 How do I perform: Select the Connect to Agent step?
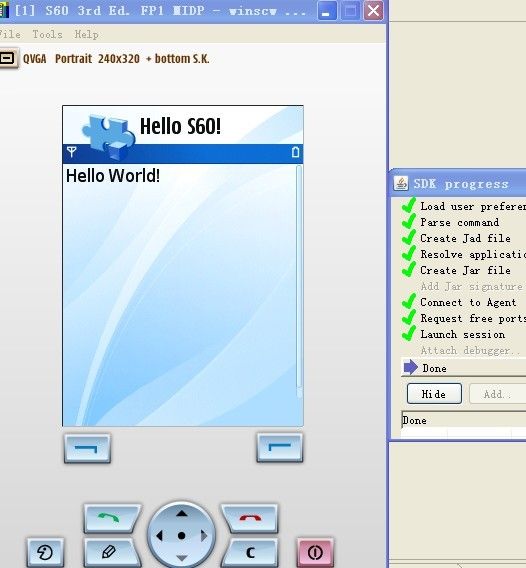click(x=468, y=302)
